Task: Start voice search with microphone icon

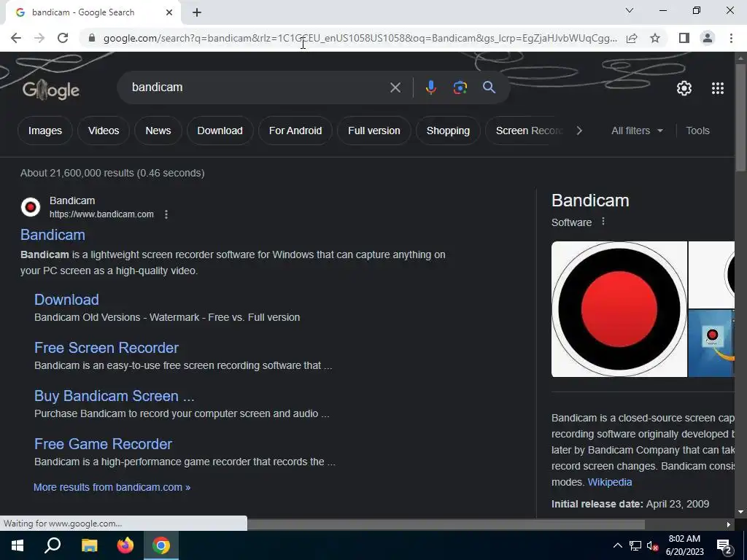Action: coord(430,87)
